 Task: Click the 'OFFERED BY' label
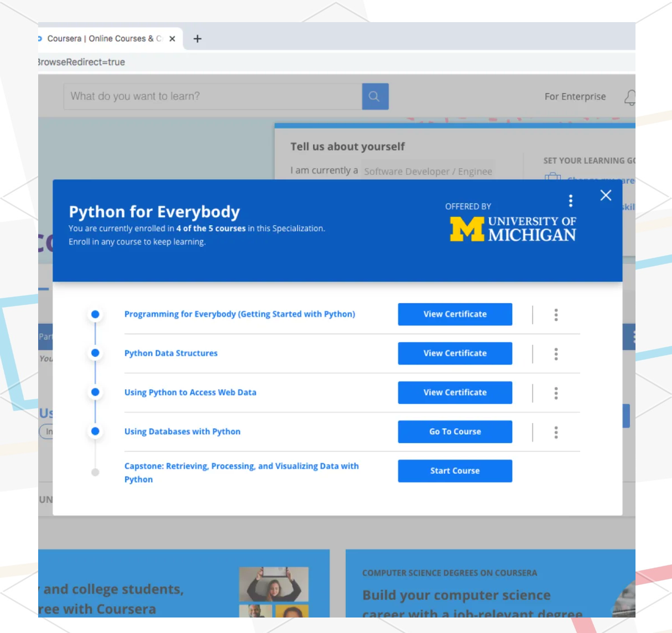pos(468,206)
